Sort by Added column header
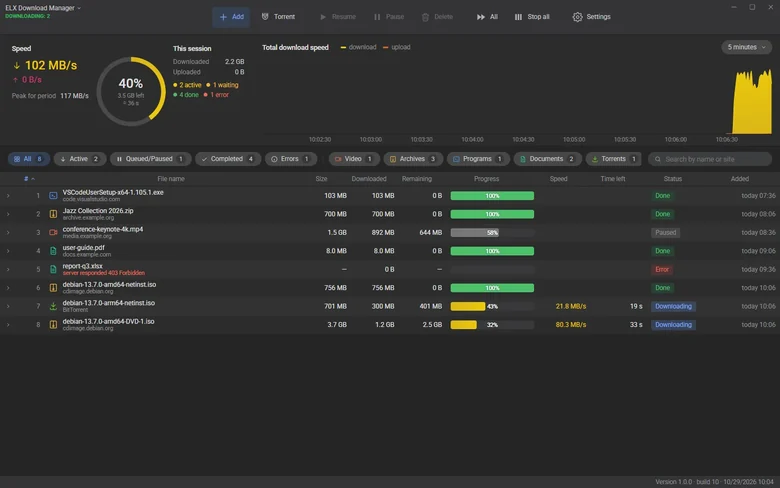Viewport: 780px width, 488px height. (x=739, y=179)
